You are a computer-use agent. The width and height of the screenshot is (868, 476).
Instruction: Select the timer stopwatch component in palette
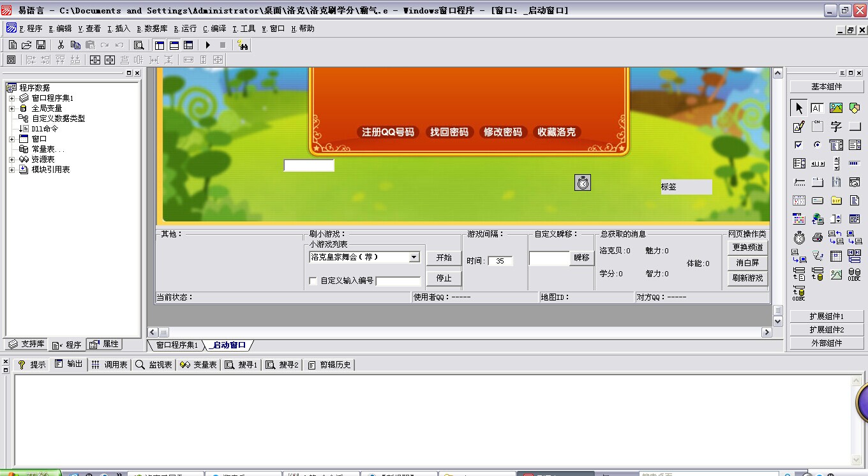click(x=799, y=237)
